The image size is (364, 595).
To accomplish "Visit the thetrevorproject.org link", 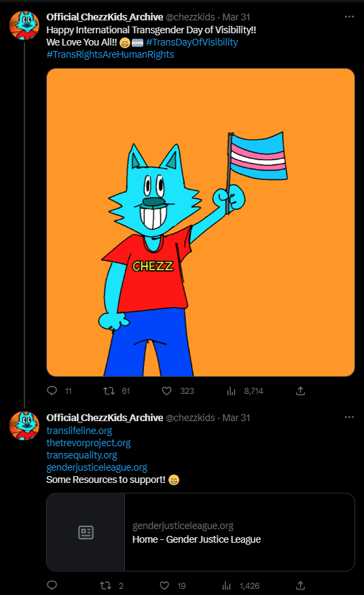I will [x=88, y=443].
